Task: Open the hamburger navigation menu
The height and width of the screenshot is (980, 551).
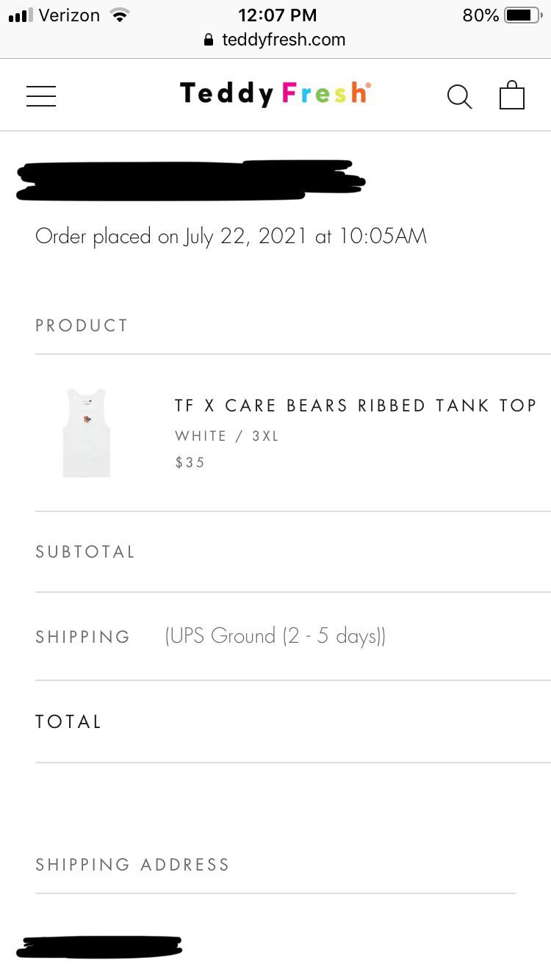Action: tap(41, 96)
